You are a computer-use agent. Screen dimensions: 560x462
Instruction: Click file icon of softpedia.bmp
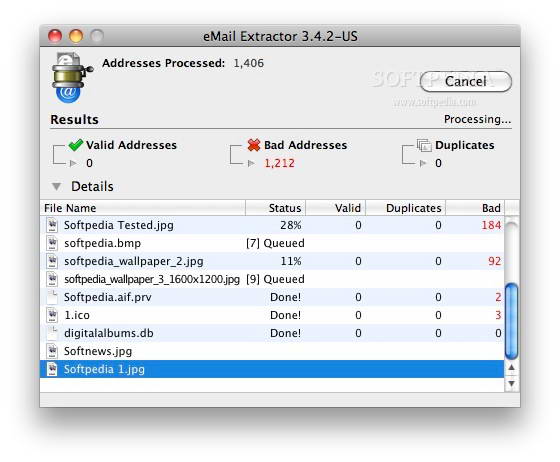(52, 243)
